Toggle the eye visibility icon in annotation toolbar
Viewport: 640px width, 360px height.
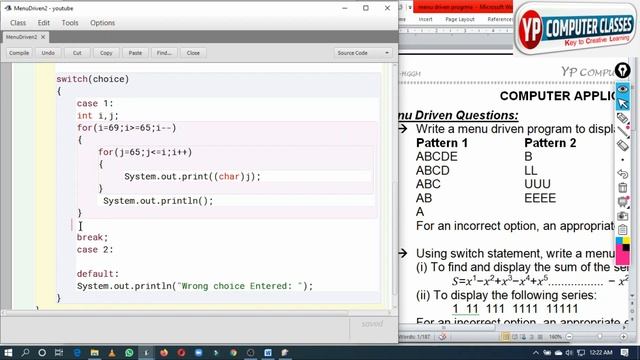pos(622,89)
